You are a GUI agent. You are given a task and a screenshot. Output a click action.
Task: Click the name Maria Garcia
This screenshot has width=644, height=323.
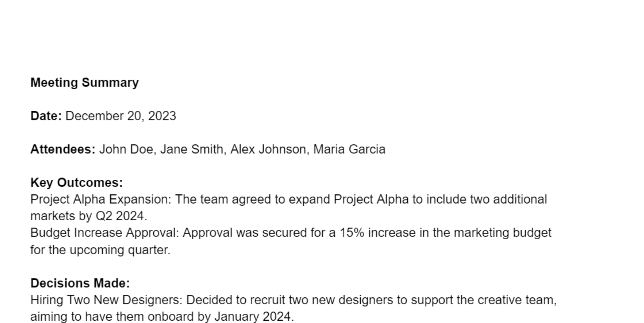coord(349,149)
